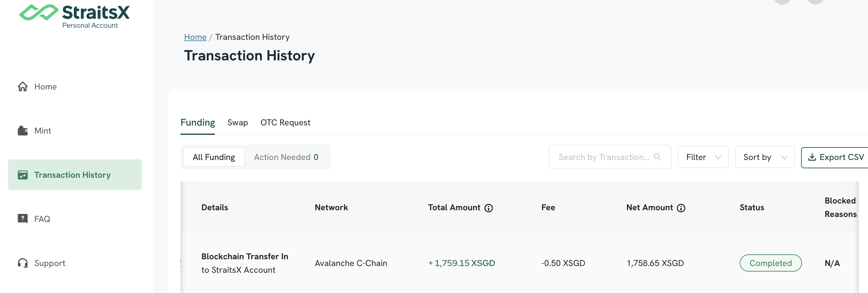Follow the Home breadcrumb link
Screen dimensions: 868x293
click(195, 37)
